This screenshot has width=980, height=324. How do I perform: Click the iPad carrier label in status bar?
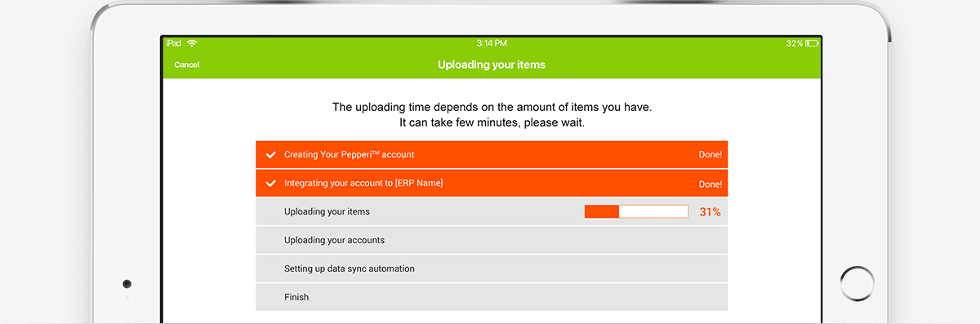click(x=173, y=42)
